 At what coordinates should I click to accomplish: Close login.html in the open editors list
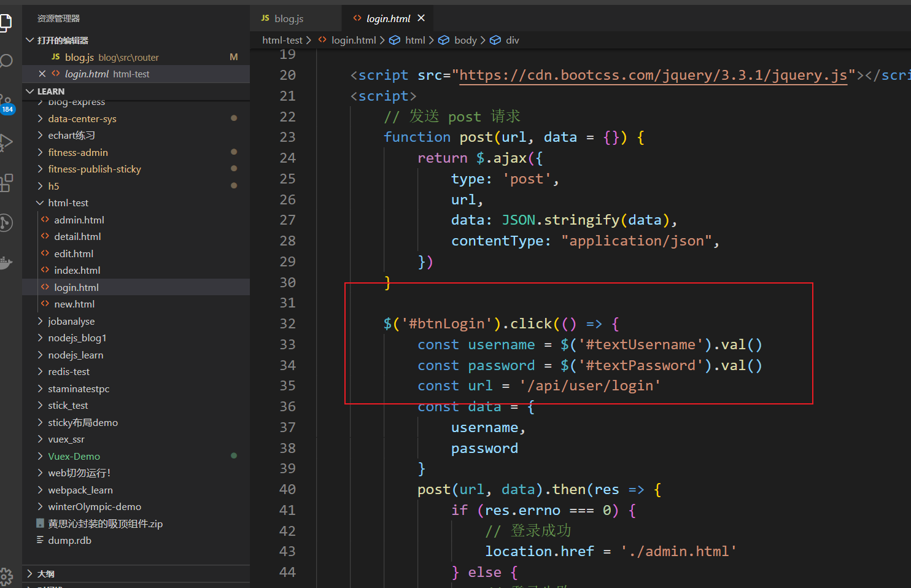(42, 74)
